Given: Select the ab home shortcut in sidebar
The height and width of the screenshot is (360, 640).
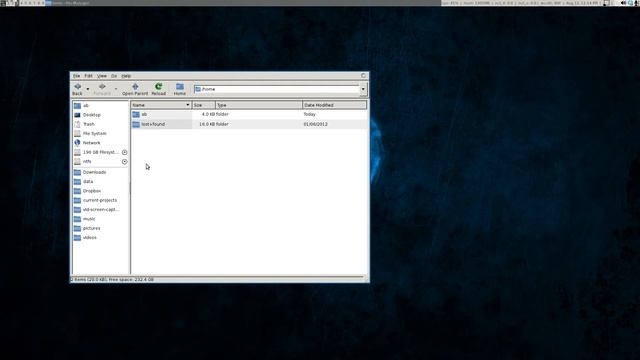Looking at the screenshot, I should 100,106.
